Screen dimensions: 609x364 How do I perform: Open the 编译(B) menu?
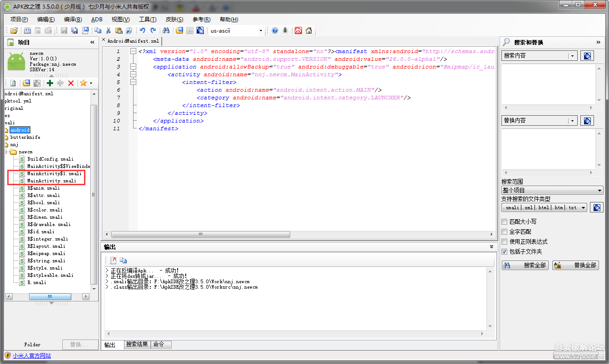click(73, 19)
